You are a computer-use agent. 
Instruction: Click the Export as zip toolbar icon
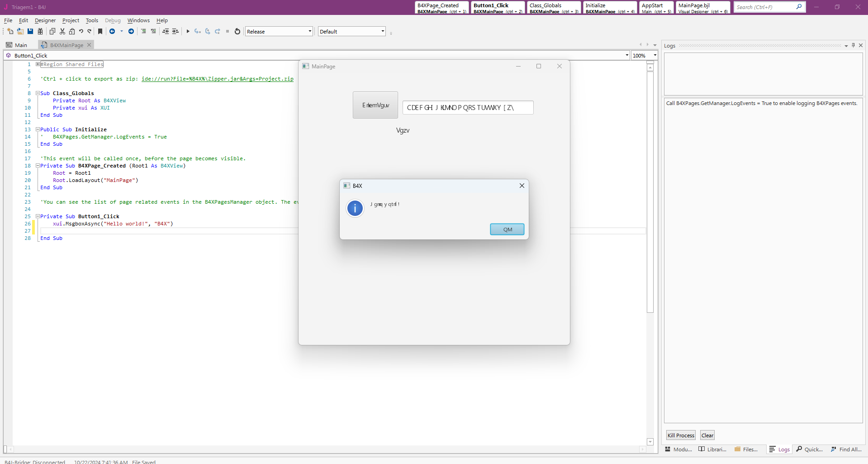40,31
